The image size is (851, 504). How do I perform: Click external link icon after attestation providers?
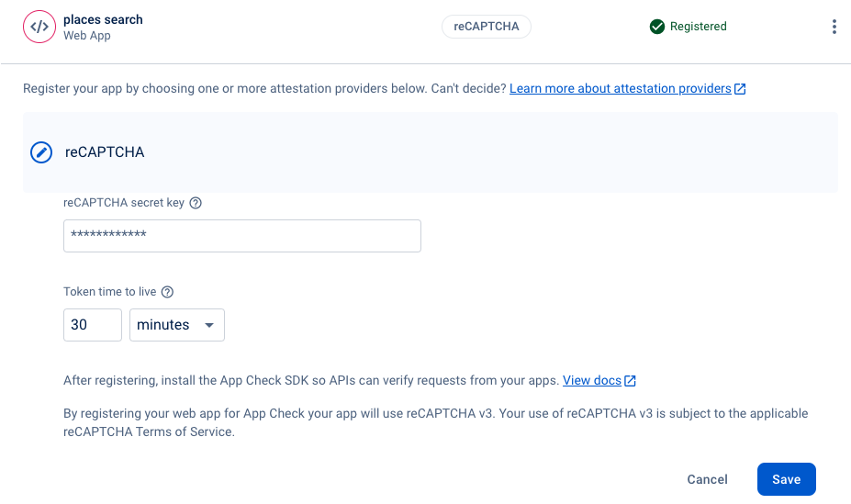tap(740, 89)
